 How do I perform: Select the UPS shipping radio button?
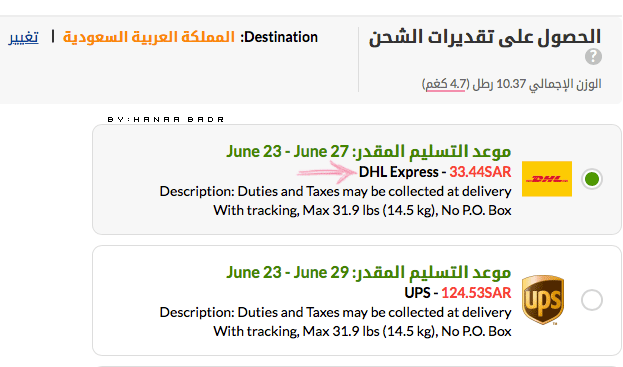pos(592,300)
